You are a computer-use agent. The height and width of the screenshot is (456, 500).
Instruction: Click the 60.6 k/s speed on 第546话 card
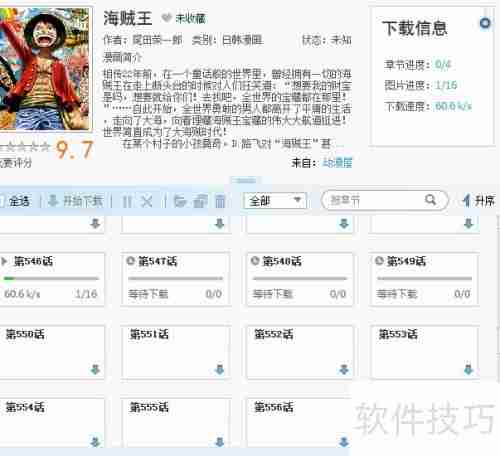pos(22,294)
